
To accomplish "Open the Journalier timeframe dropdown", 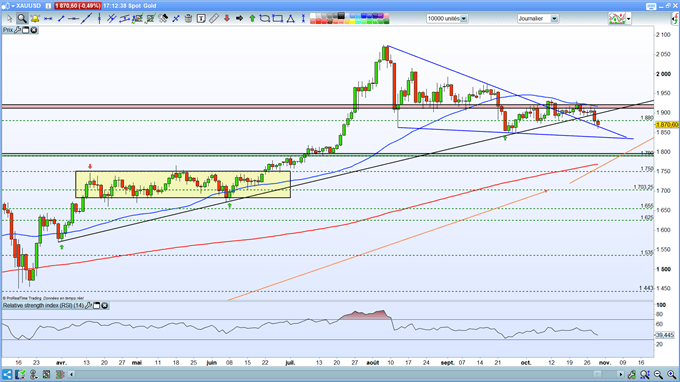I will [554, 19].
